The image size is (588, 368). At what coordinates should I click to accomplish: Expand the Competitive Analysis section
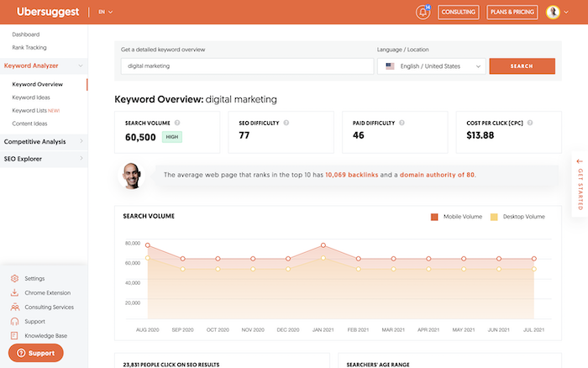[44, 141]
